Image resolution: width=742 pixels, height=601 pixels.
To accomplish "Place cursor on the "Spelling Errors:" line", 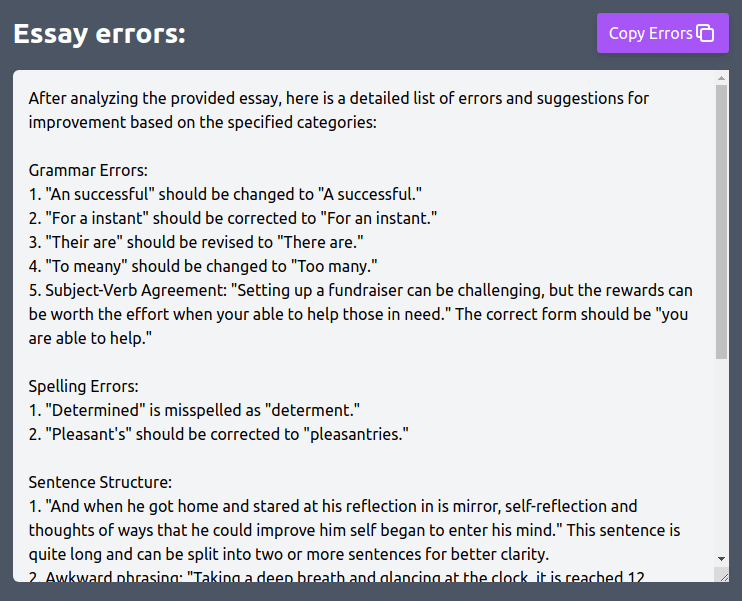I will [x=83, y=386].
